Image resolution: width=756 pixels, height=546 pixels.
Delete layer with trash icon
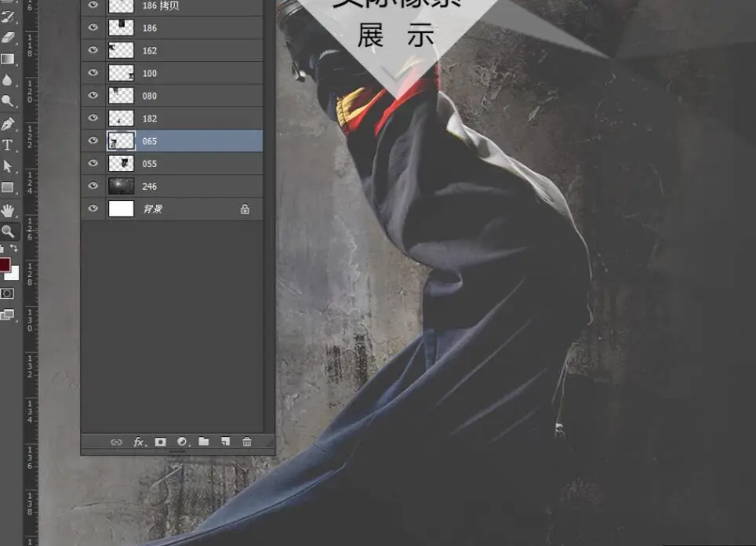coord(247,442)
